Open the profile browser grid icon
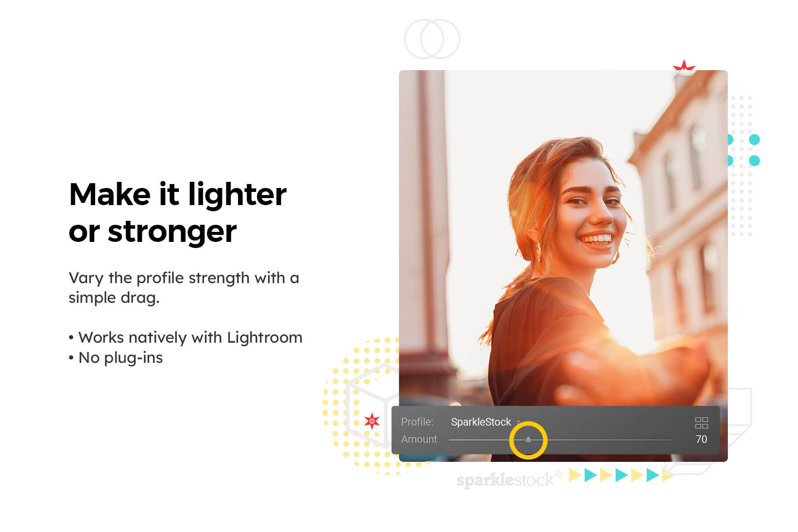The height and width of the screenshot is (532, 798). pos(701,422)
